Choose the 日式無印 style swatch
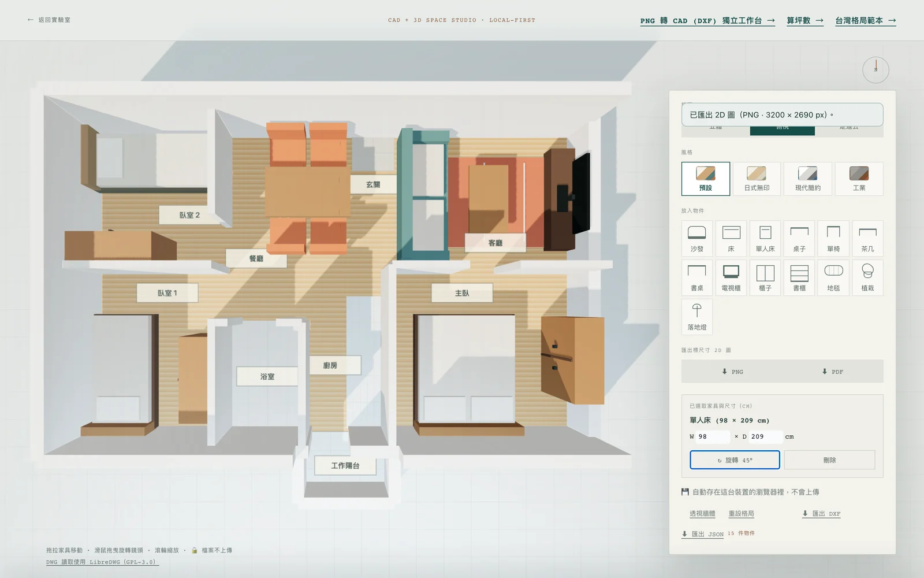The width and height of the screenshot is (924, 578). tap(757, 179)
